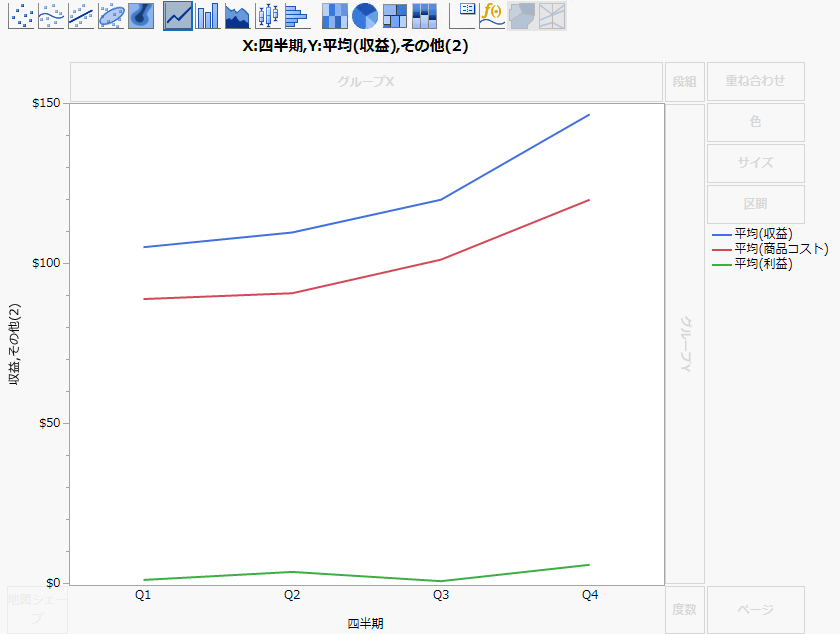Image resolution: width=840 pixels, height=634 pixels.
Task: Click the $50 Y-axis tick label
Action: click(50, 423)
